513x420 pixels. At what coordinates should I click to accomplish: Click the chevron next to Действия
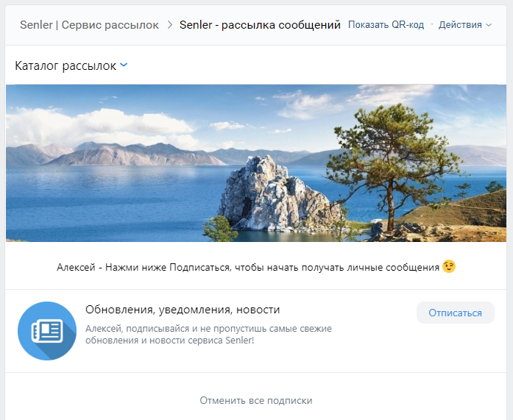[x=489, y=25]
